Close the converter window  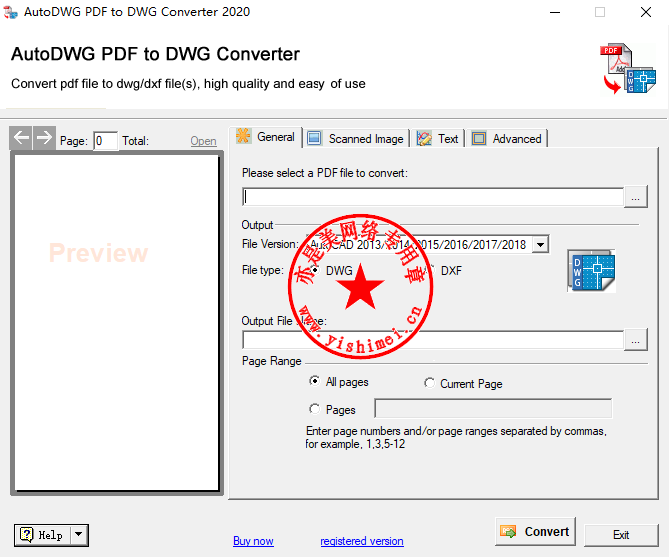[646, 12]
